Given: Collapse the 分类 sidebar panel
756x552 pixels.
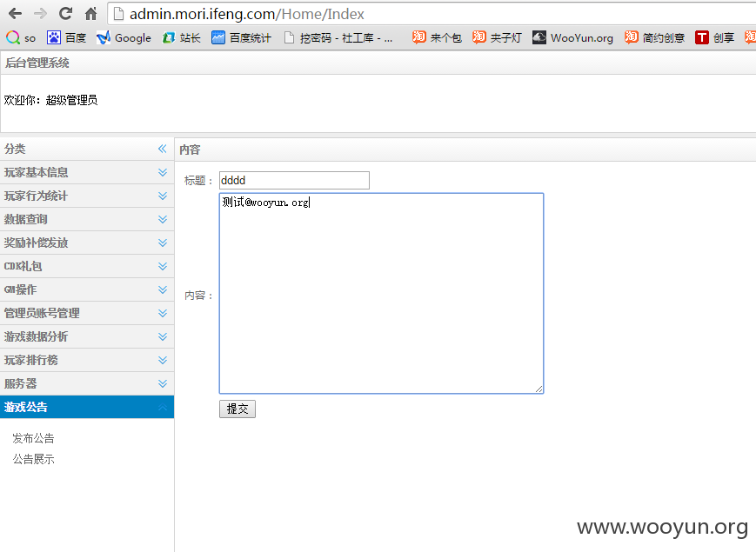Looking at the screenshot, I should click(x=163, y=149).
